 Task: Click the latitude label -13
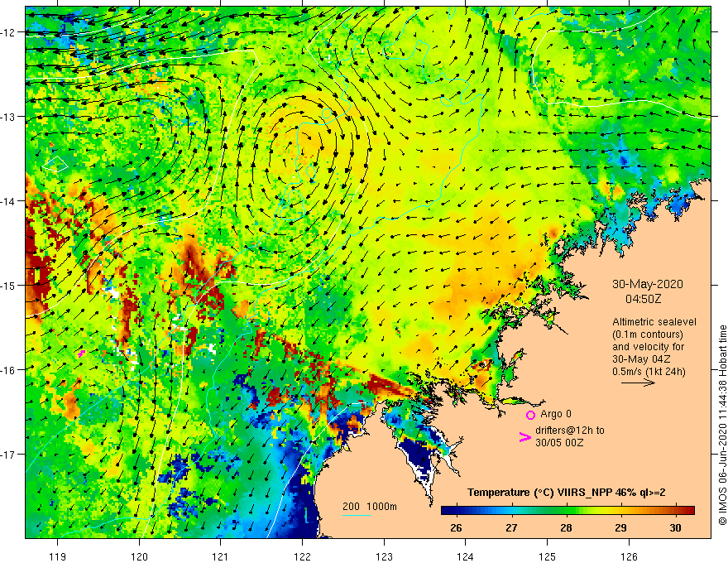tap(9, 117)
